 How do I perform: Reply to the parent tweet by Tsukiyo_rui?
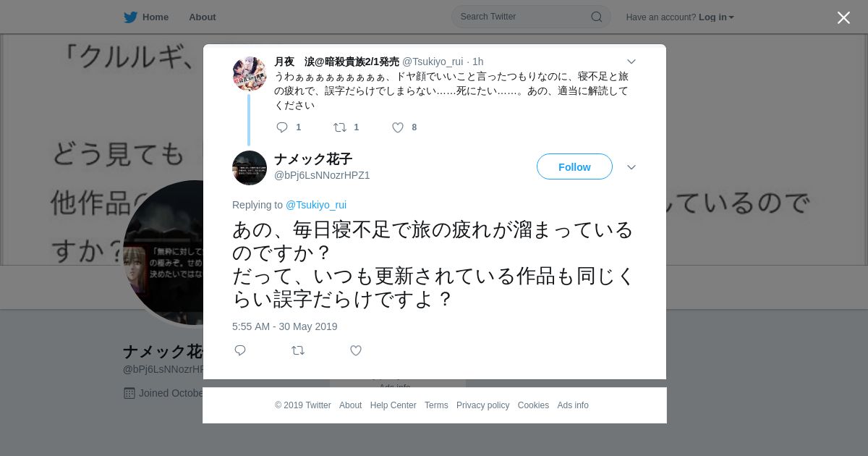(x=282, y=127)
